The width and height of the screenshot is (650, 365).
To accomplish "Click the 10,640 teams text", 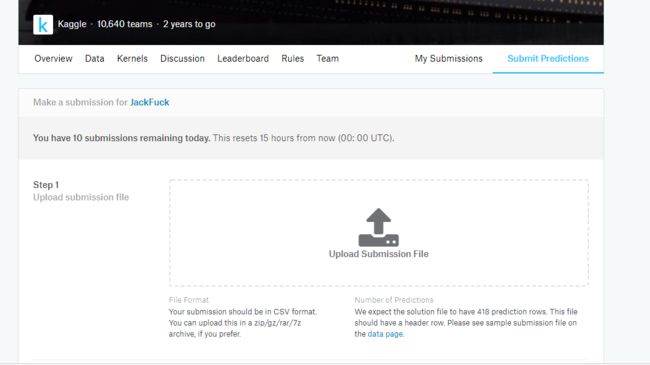I will pos(125,24).
